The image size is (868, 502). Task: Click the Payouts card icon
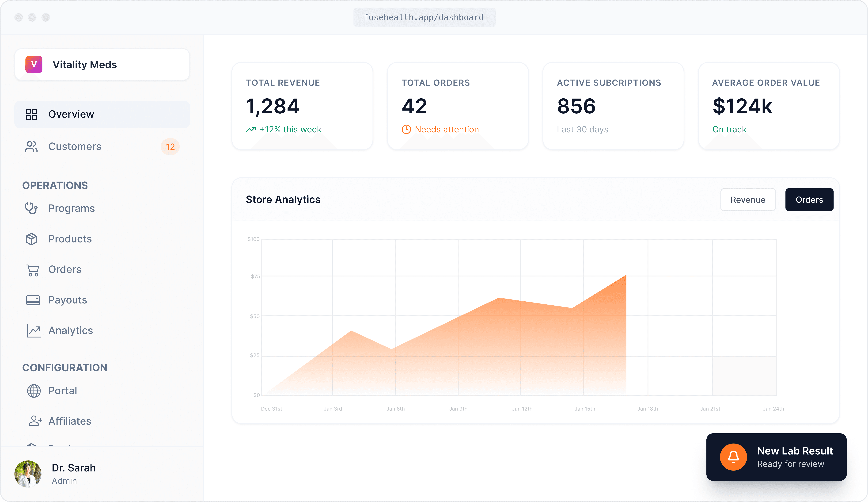[33, 300]
